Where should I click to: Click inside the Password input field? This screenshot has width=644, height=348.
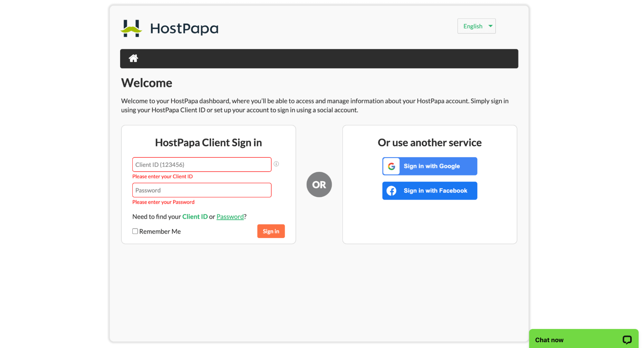click(x=201, y=190)
